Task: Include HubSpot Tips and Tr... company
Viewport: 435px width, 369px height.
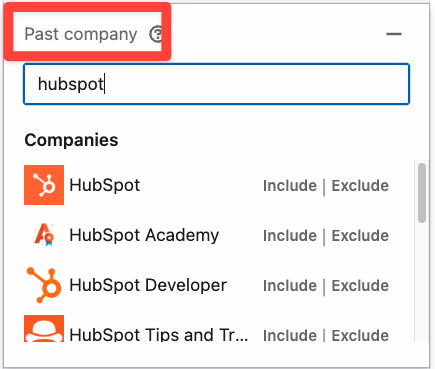Action: (290, 335)
